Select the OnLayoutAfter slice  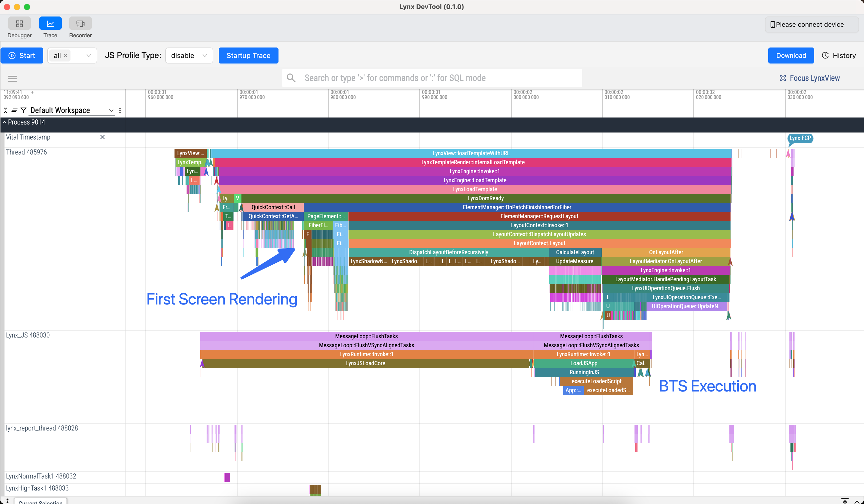666,252
